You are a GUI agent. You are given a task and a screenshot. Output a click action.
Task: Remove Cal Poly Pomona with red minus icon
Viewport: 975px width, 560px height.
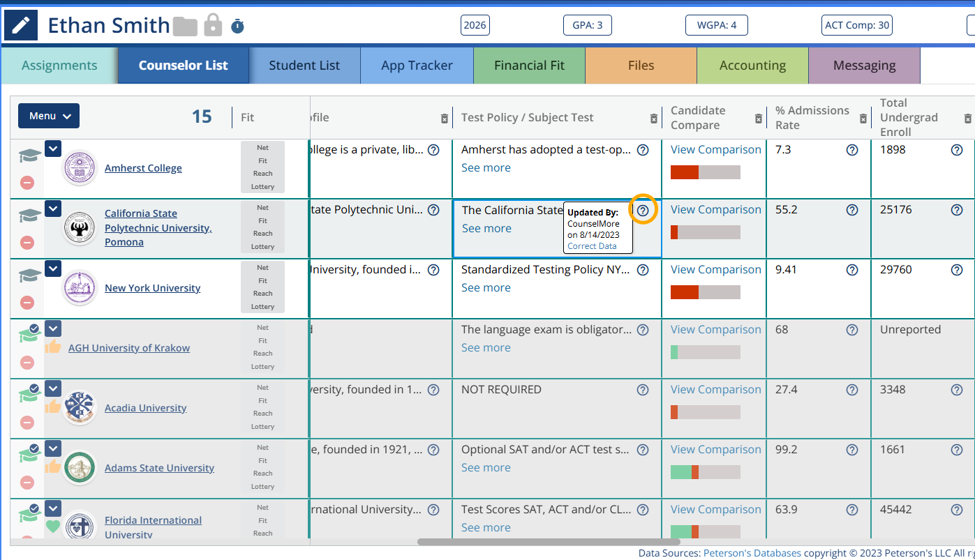click(x=27, y=243)
